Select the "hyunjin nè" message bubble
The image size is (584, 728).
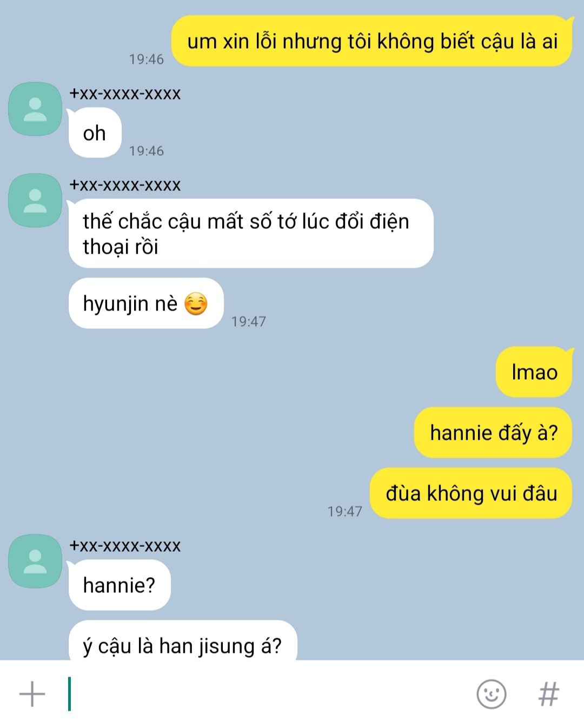[x=146, y=303]
